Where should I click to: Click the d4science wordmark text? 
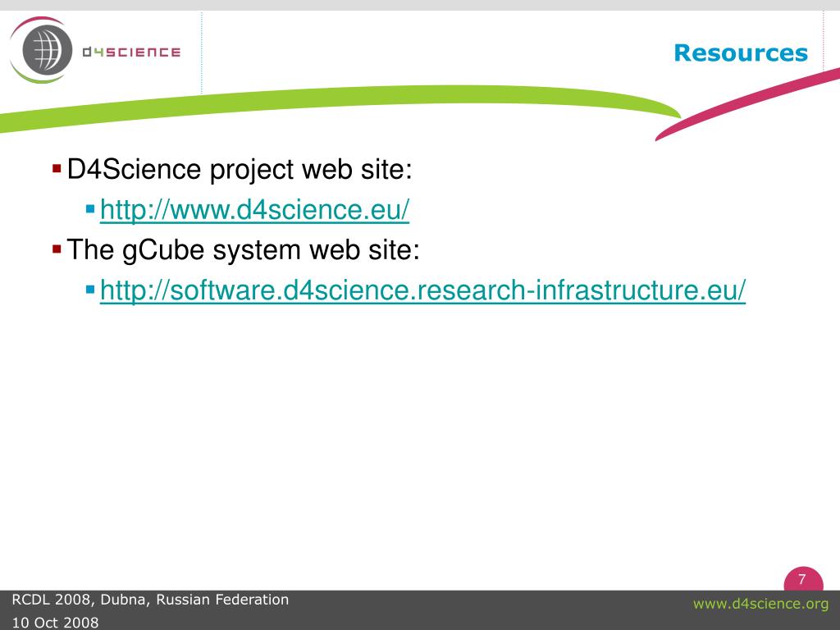pyautogui.click(x=131, y=52)
